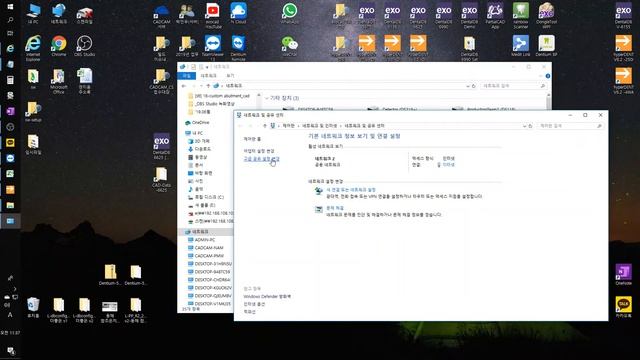Launch TeamViewer 13 desktop shortcut
640x360 pixels.
click(x=213, y=47)
